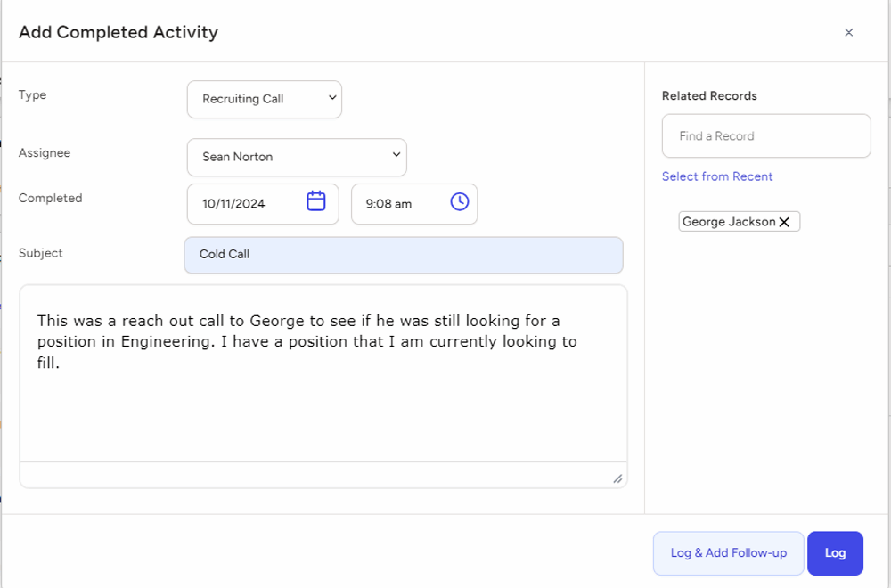Click the Assignee field label
The image size is (891, 588).
(x=45, y=152)
